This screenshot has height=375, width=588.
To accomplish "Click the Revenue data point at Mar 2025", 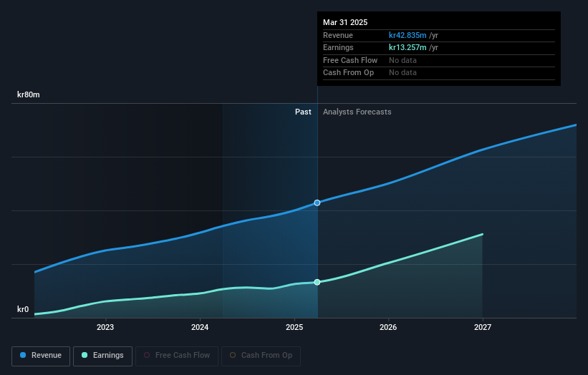I will 317,203.
